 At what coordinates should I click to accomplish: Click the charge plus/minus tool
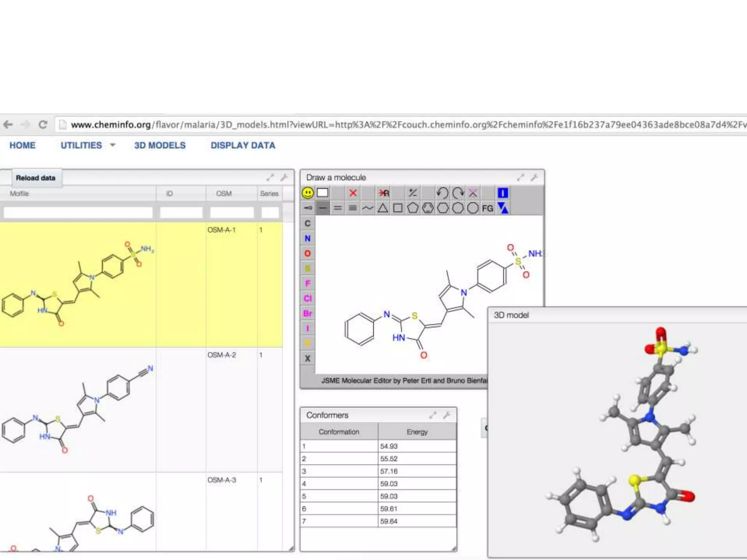(x=413, y=193)
